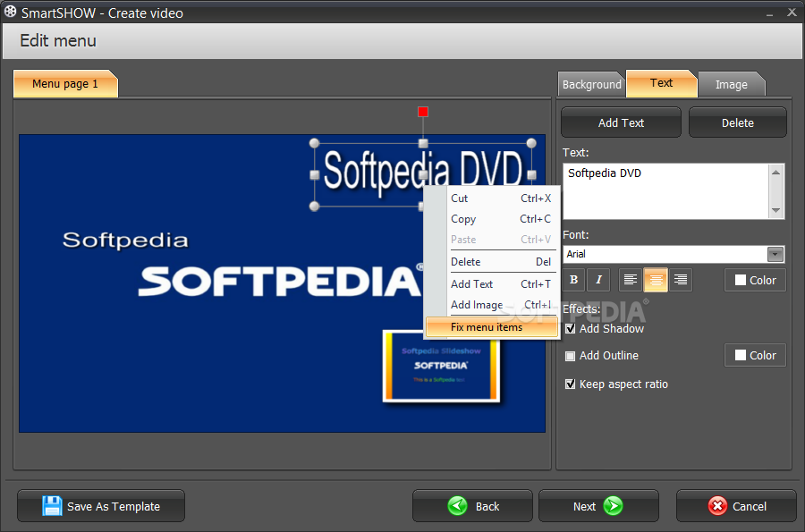Screen dimensions: 805x532
Task: Select the Softpedia Slideshow thumbnail on canvas
Action: click(x=442, y=366)
